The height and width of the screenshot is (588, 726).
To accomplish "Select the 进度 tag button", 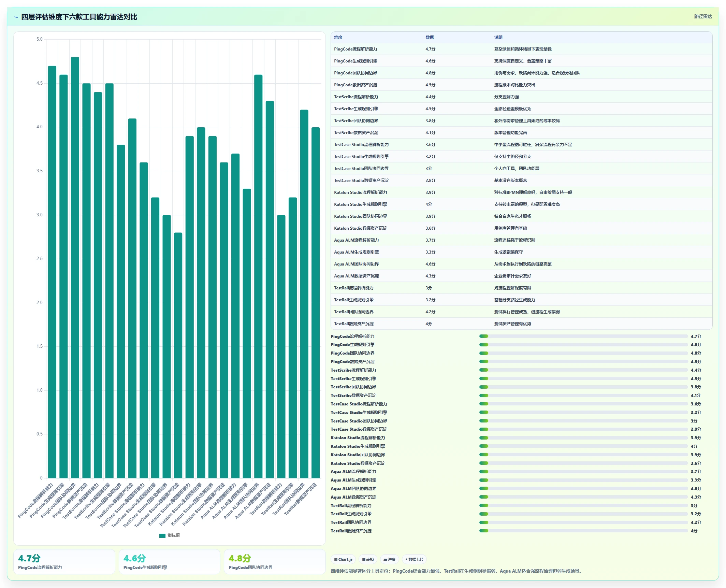I will point(389,559).
